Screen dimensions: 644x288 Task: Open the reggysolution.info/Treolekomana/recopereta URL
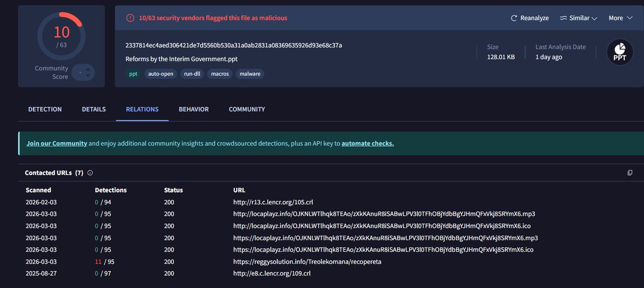[307, 262]
